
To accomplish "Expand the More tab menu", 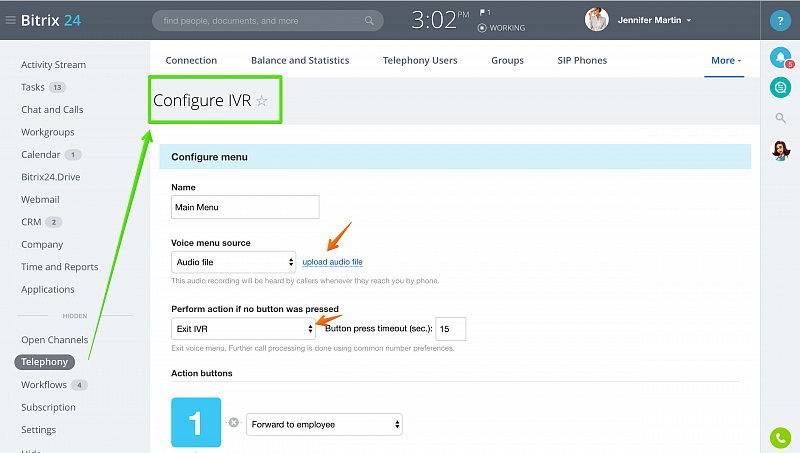I will pos(726,60).
